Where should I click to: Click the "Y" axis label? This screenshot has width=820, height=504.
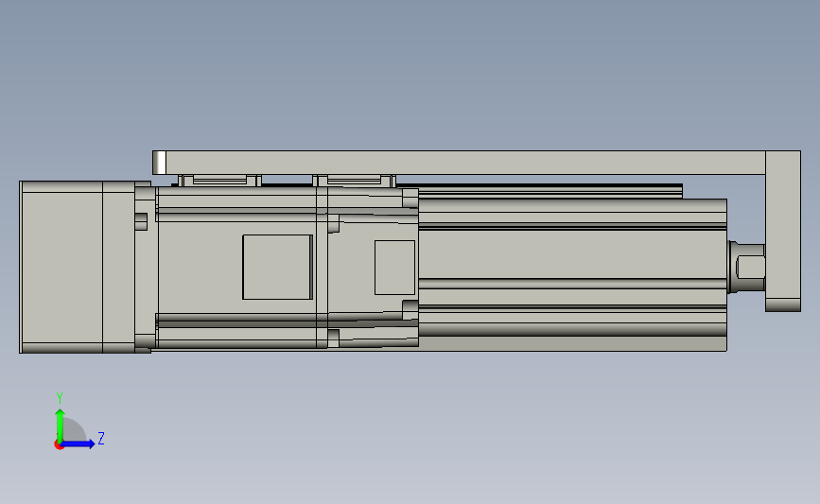click(60, 398)
